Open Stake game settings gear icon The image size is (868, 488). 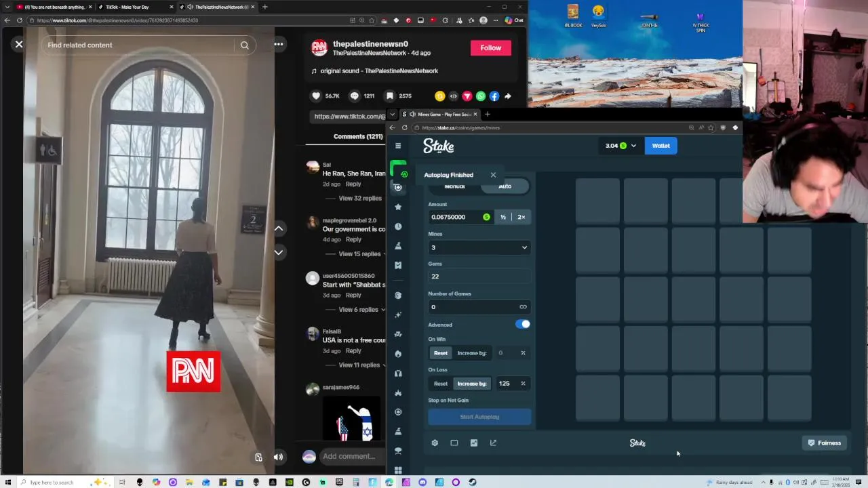435,443
